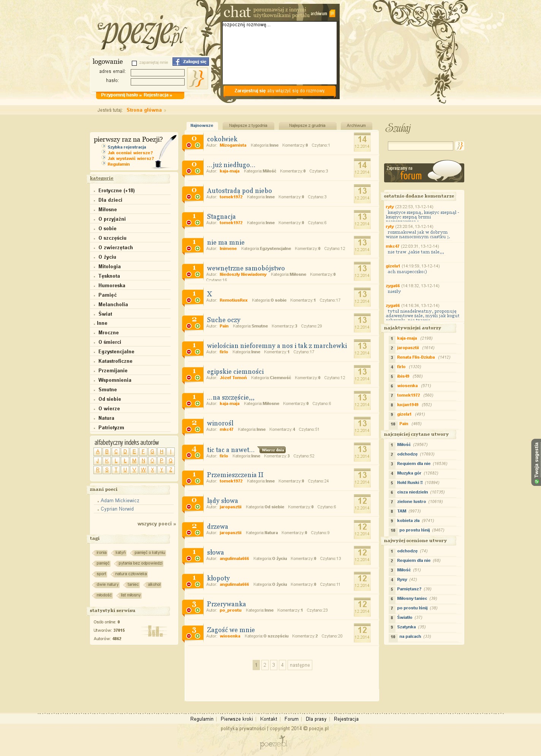541x756 pixels.
Task: Click inside the "hasło" password field
Action: click(x=158, y=82)
